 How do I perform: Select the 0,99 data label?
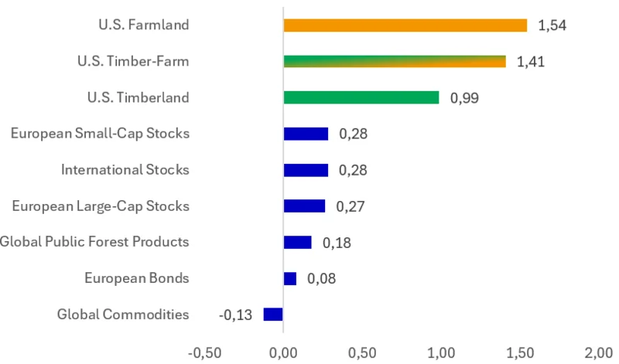click(x=464, y=98)
